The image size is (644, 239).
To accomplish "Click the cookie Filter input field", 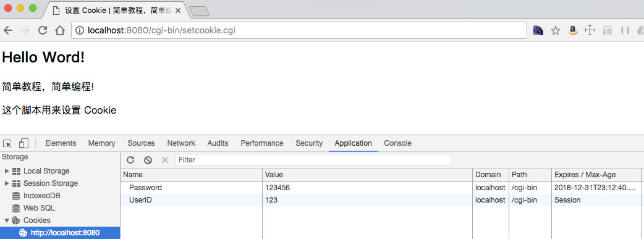I will (313, 160).
